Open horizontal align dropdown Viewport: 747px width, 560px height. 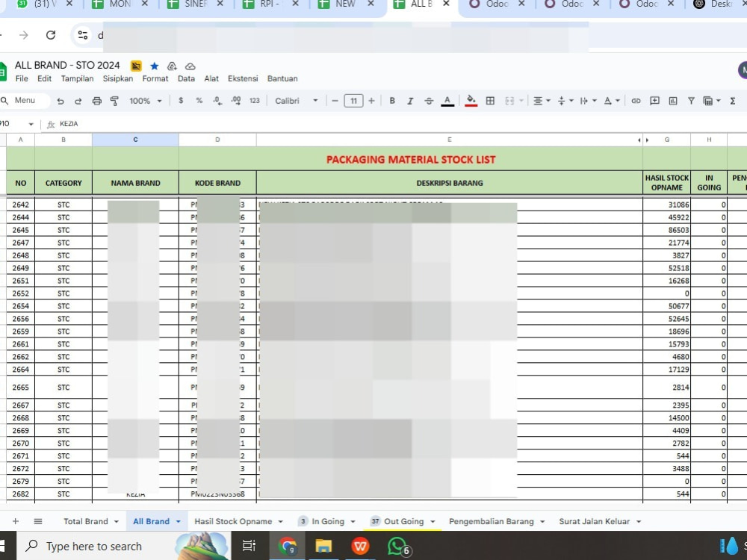tap(542, 101)
